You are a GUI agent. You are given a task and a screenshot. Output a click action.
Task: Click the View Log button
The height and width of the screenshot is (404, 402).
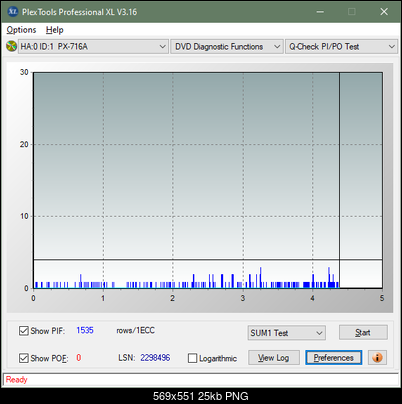click(x=274, y=358)
